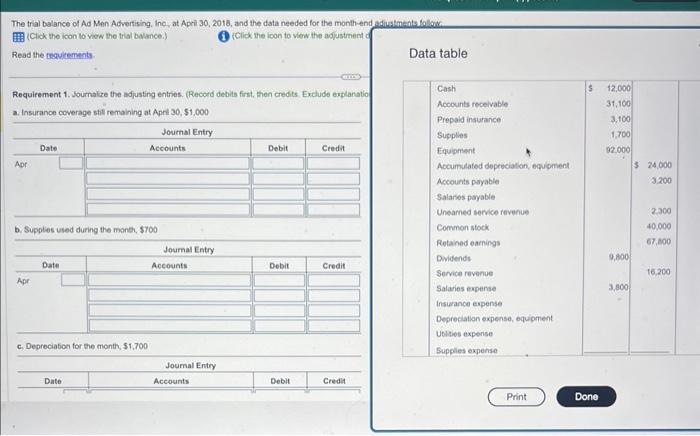The height and width of the screenshot is (436, 700).
Task: Select third account field in entry a
Action: coord(168,194)
